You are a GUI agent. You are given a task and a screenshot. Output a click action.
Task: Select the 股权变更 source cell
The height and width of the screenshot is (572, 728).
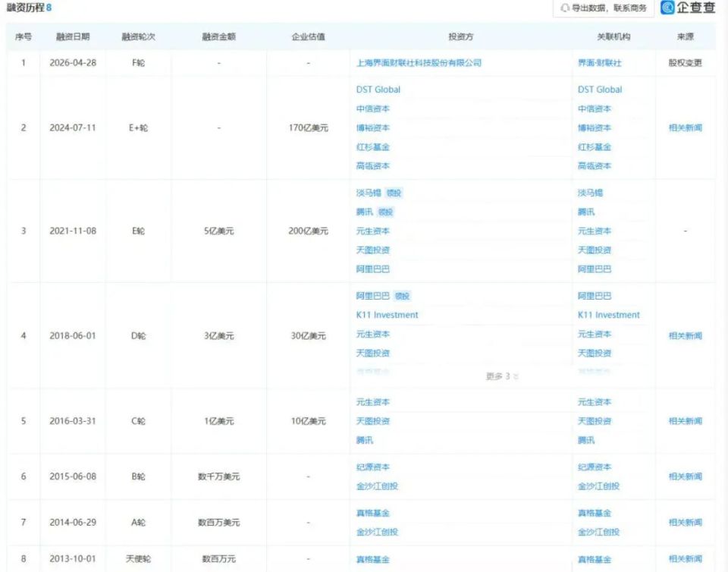point(686,63)
